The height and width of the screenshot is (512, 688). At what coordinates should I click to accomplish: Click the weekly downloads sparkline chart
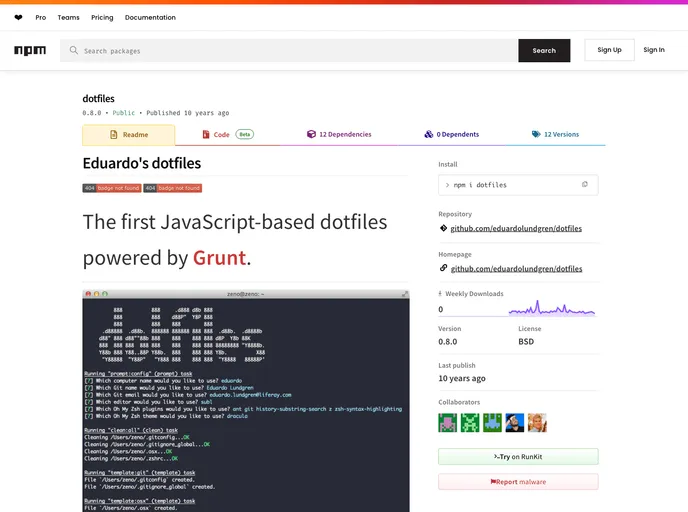pos(552,308)
